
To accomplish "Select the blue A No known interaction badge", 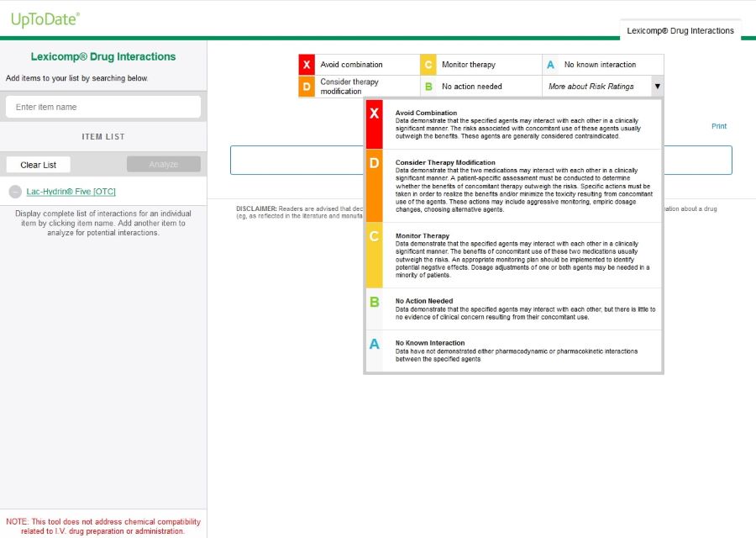I will click(551, 64).
